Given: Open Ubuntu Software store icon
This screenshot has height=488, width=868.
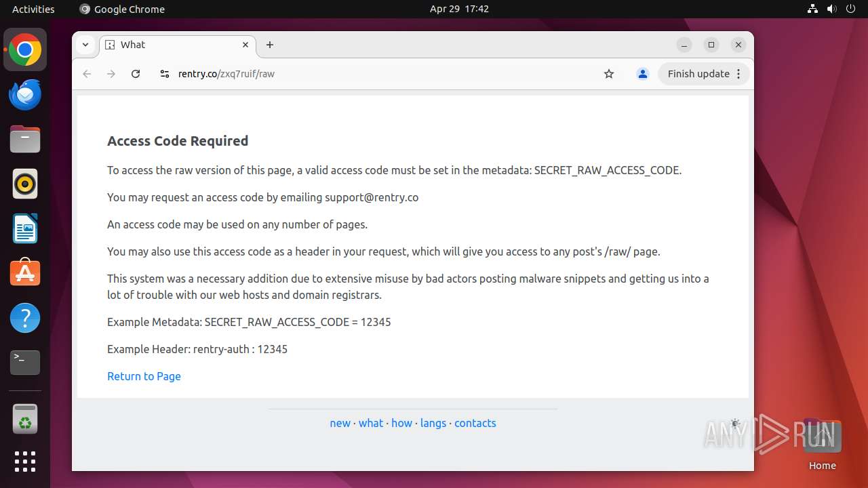Looking at the screenshot, I should [x=25, y=273].
